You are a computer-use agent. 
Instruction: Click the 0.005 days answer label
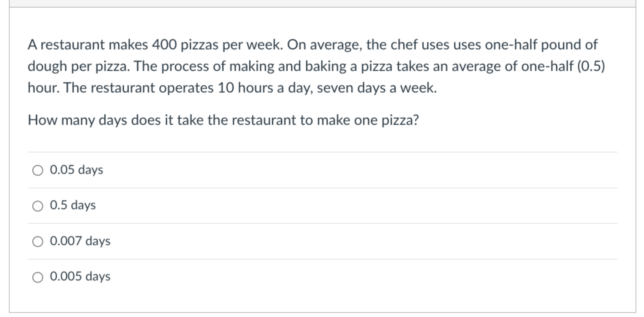tap(80, 277)
